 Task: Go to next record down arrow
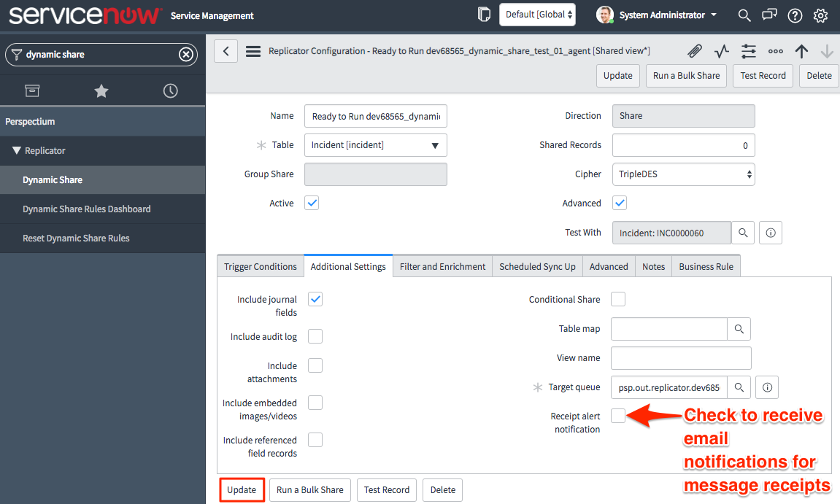coord(827,51)
